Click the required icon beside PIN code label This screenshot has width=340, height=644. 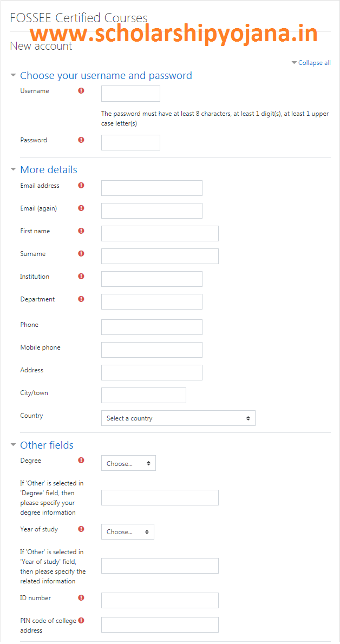(x=81, y=621)
